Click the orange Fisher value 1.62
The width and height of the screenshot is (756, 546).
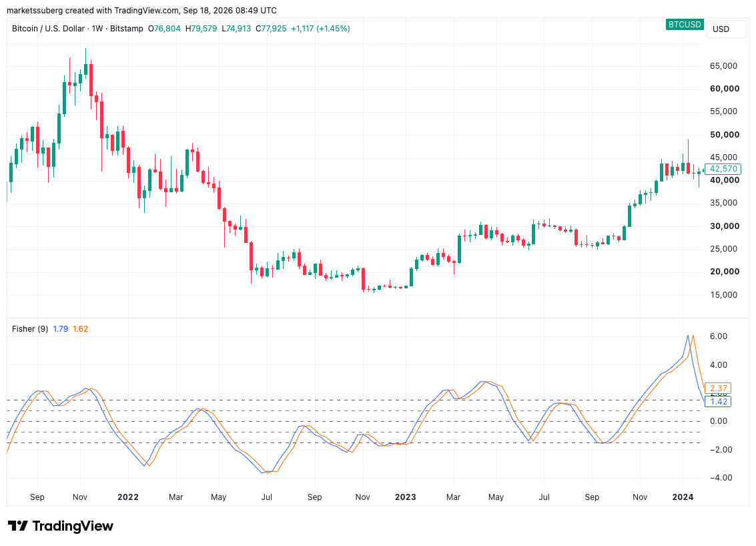[80, 328]
